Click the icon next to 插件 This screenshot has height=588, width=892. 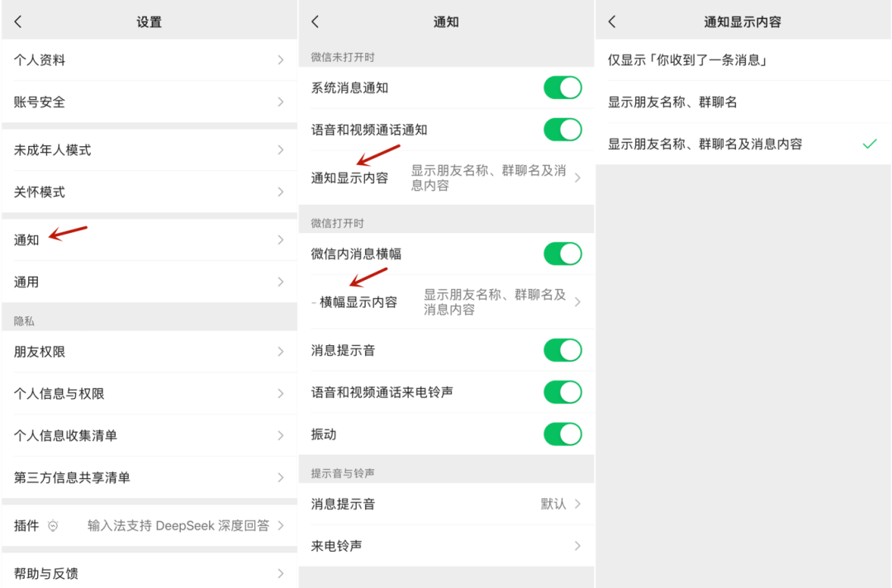tap(53, 525)
